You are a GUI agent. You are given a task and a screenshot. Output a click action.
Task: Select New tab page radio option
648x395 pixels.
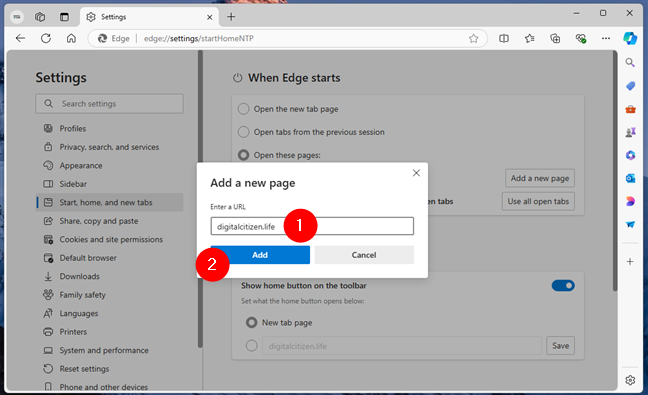click(x=251, y=323)
